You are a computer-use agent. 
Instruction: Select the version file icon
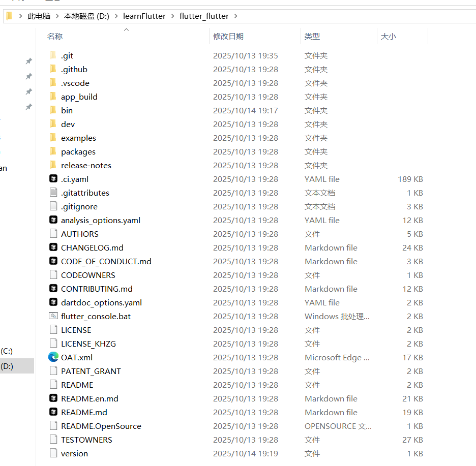coord(53,453)
